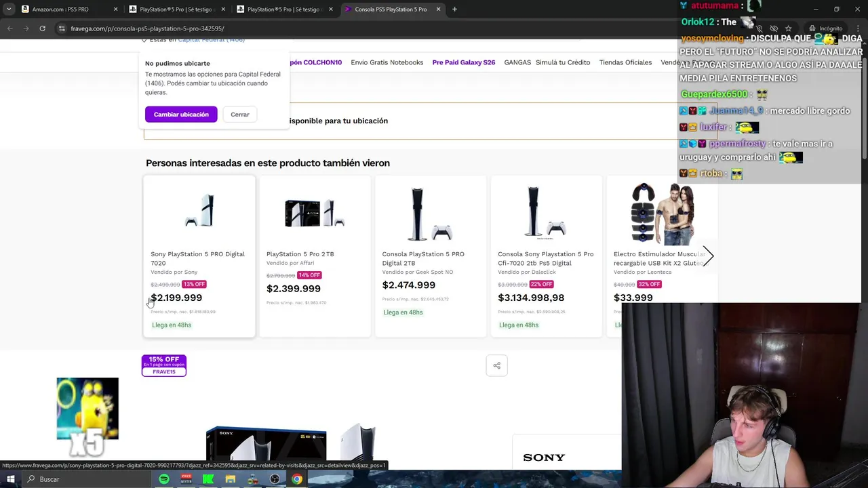Click the Electro Estimulador Muscular product image
This screenshot has width=868, height=488.
pos(661,213)
